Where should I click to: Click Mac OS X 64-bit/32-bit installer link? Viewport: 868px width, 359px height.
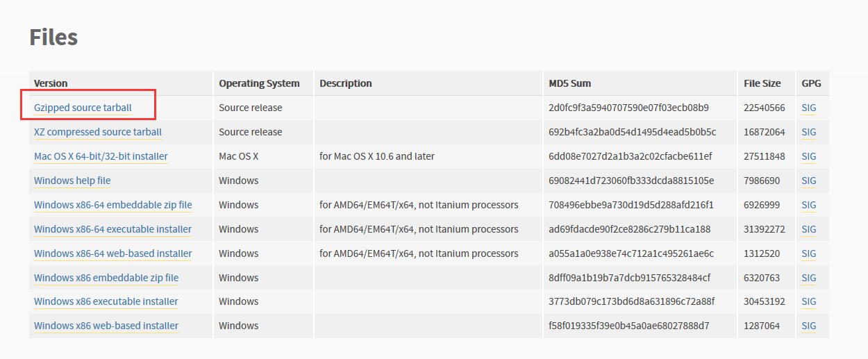click(x=101, y=156)
